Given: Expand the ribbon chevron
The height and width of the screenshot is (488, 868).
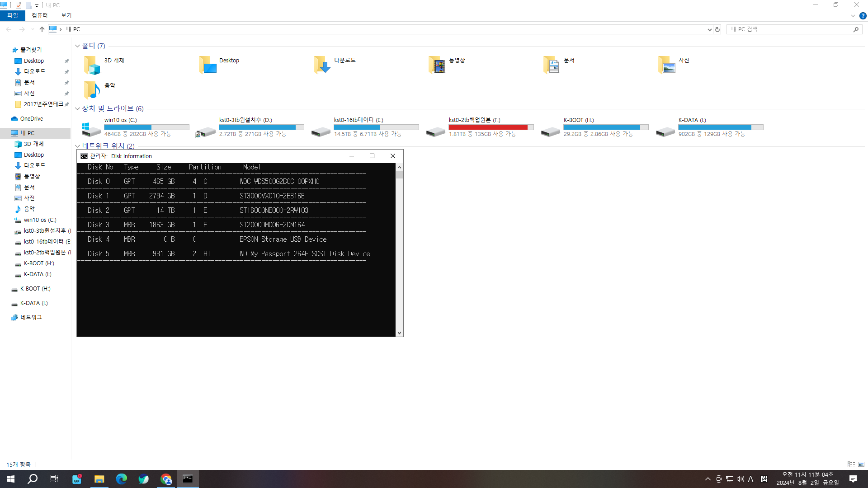Looking at the screenshot, I should pyautogui.click(x=853, y=16).
